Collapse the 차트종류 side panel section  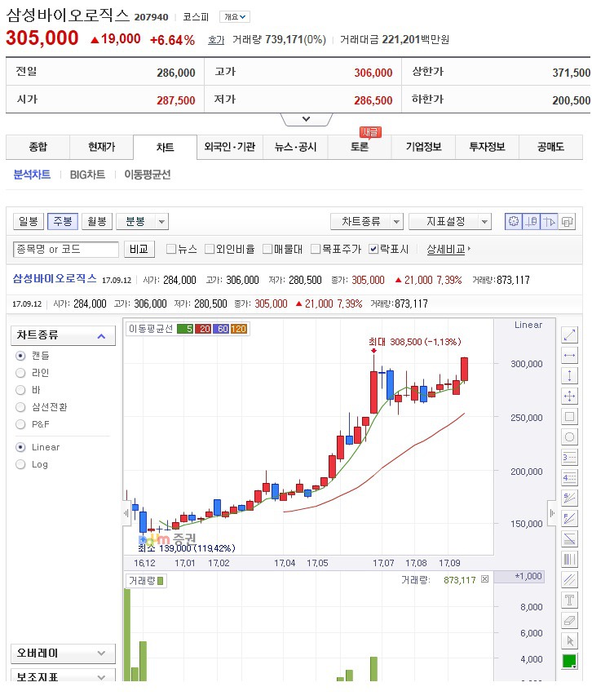click(63, 335)
